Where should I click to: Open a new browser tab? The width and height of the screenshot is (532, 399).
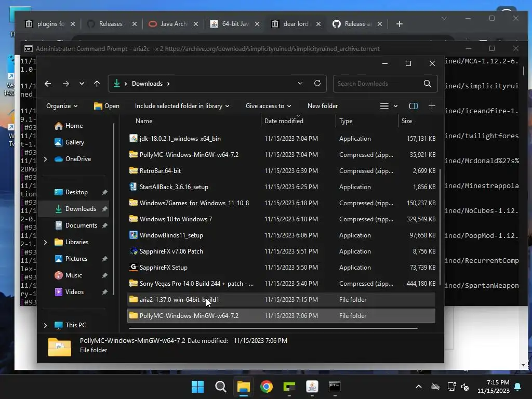coord(400,24)
